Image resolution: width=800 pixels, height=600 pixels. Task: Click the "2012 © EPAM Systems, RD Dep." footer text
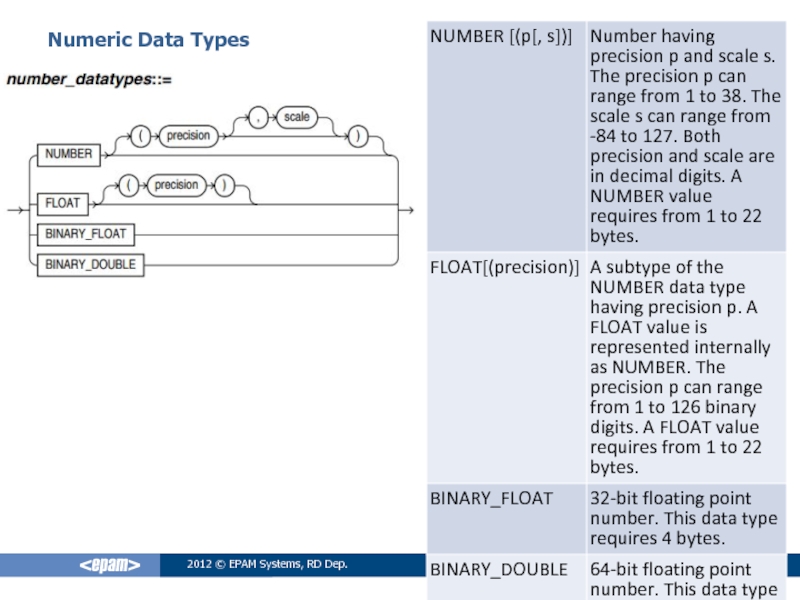click(268, 566)
